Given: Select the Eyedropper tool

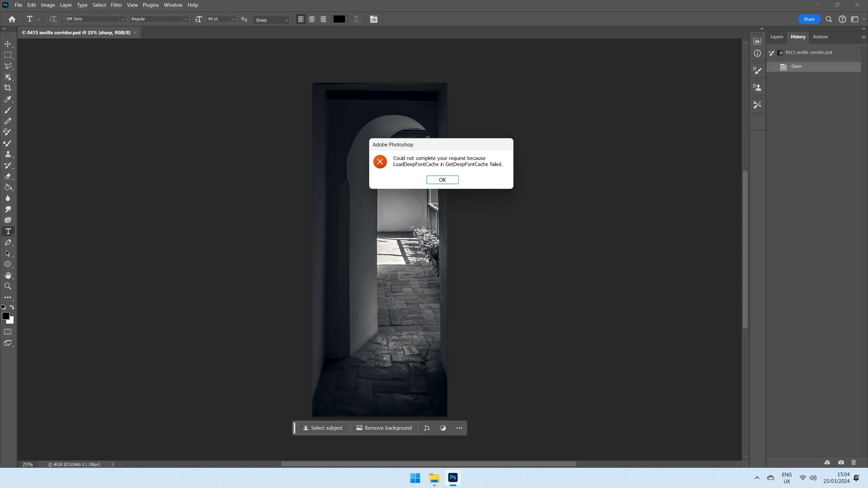Looking at the screenshot, I should (7, 99).
